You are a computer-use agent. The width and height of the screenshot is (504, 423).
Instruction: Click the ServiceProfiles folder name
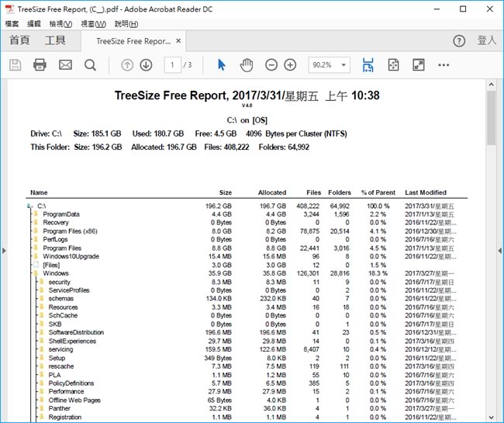click(69, 290)
